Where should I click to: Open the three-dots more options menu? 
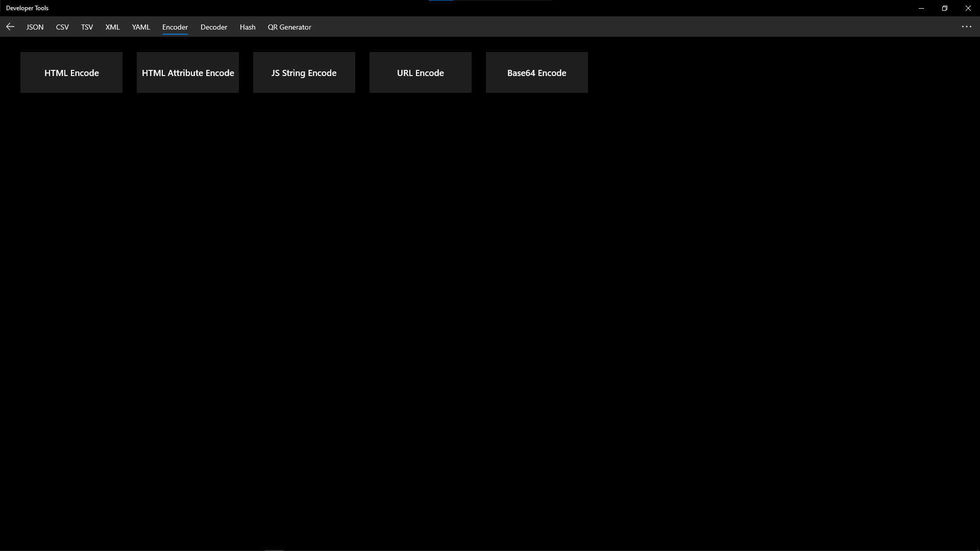tap(966, 27)
